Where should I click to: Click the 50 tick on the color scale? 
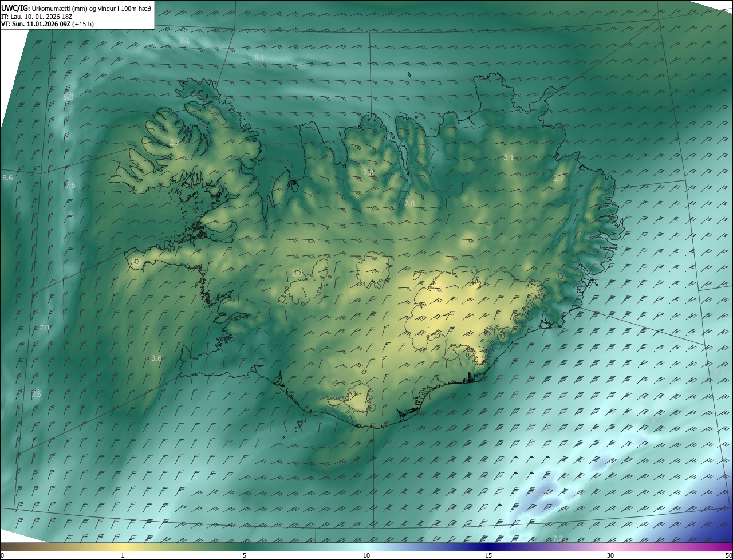coord(728,555)
